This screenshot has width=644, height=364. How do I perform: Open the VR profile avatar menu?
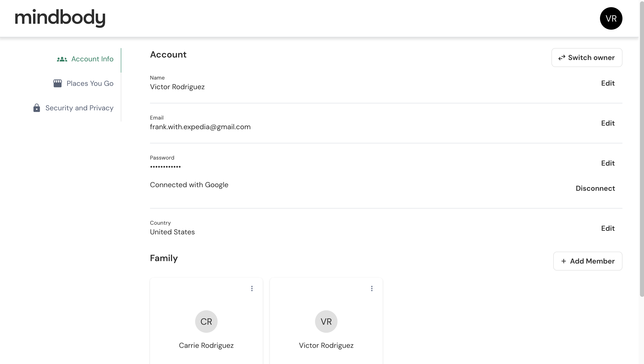pos(611,18)
